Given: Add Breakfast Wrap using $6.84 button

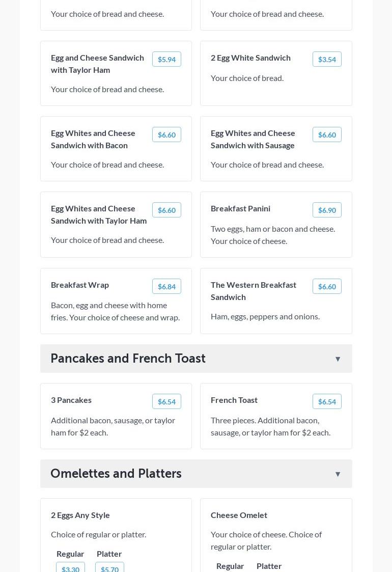Looking at the screenshot, I should pyautogui.click(x=166, y=287).
